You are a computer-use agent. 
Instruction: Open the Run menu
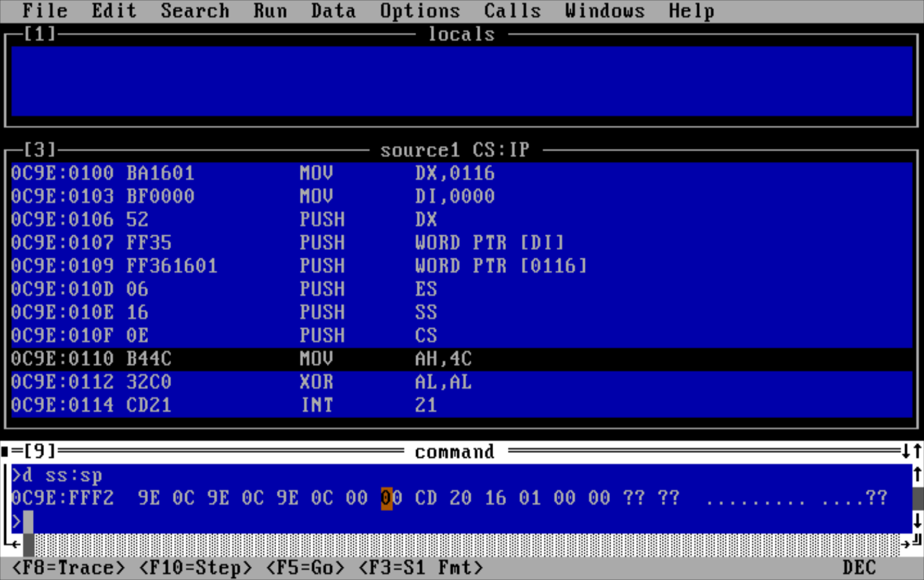coord(270,11)
